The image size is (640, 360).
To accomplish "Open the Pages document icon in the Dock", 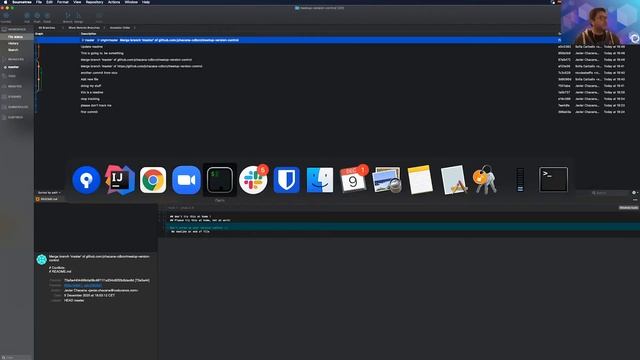I will click(453, 180).
